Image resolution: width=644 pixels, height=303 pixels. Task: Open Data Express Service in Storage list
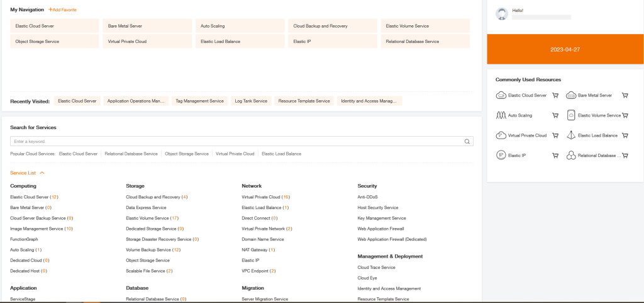146,208
